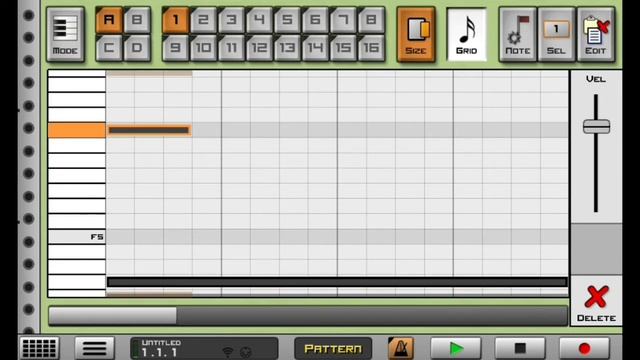
Task: Pick pattern number 16
Action: tap(371, 48)
